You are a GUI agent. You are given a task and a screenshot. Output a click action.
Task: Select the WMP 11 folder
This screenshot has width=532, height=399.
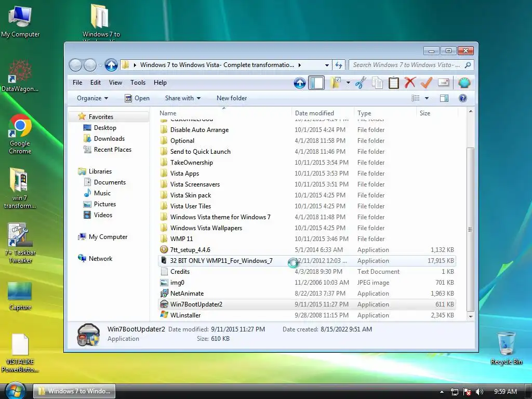pyautogui.click(x=181, y=239)
